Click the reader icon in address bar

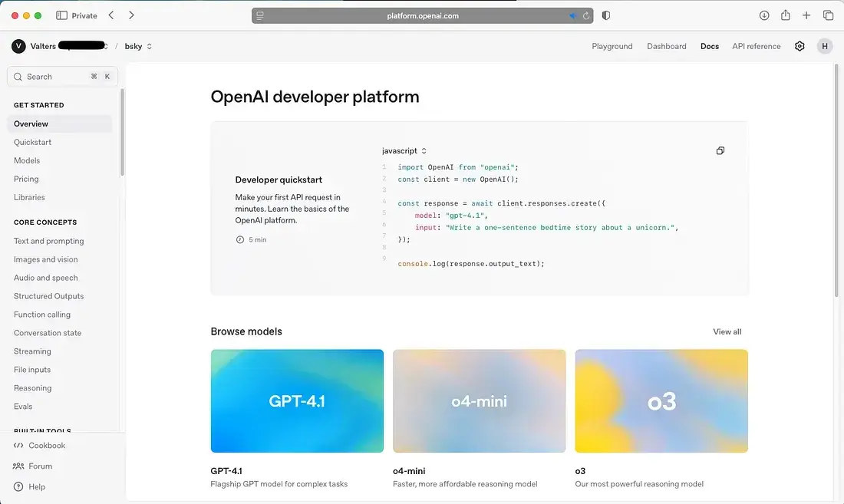point(260,15)
